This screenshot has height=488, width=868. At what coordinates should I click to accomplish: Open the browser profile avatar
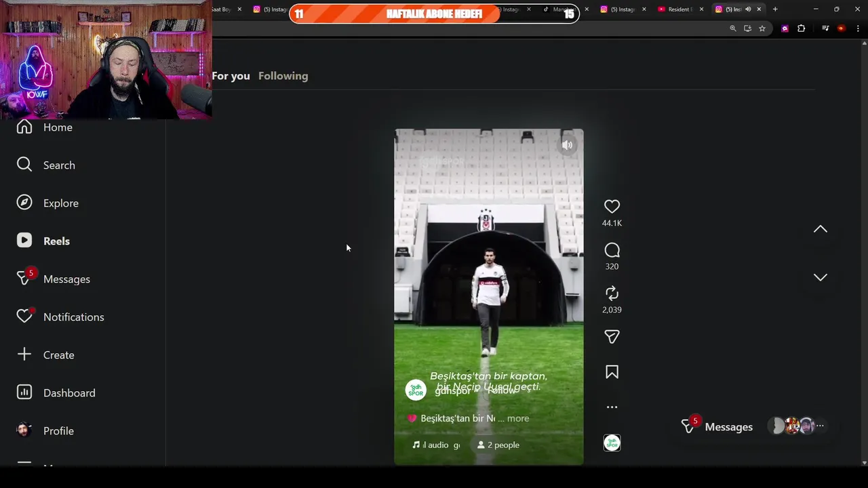coord(842,28)
